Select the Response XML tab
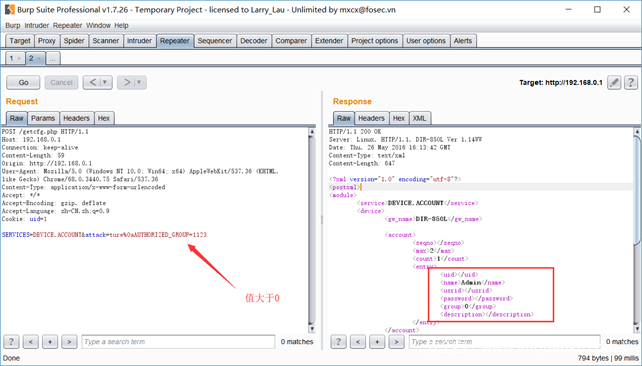 (419, 118)
